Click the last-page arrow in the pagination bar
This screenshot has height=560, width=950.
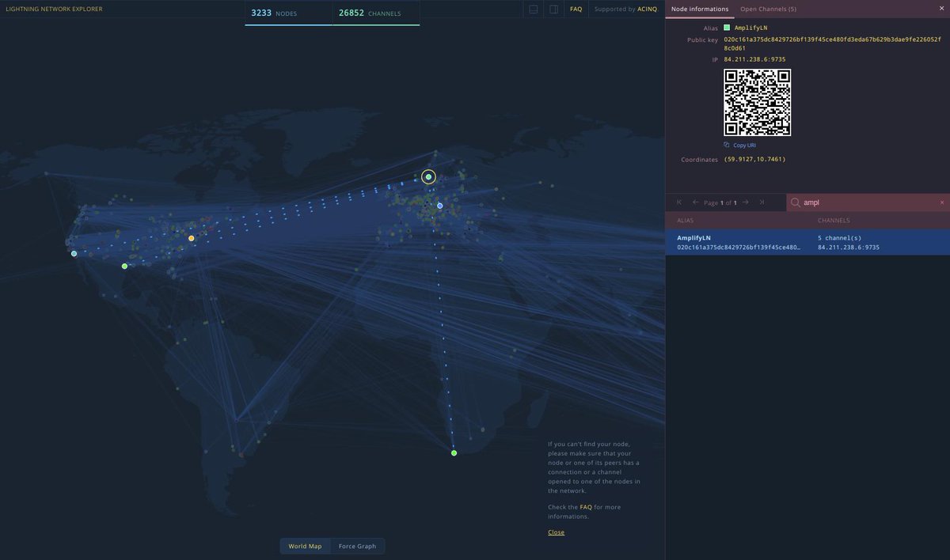coord(762,202)
